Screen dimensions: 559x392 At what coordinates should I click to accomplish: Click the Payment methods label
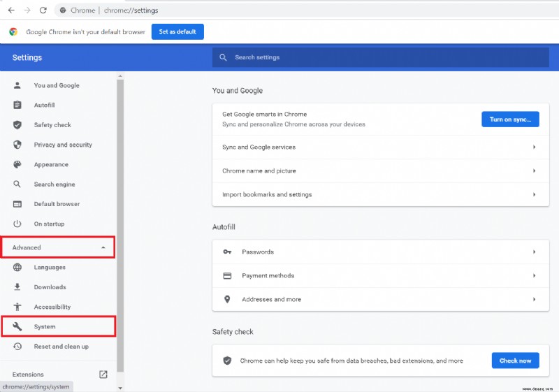coord(268,276)
